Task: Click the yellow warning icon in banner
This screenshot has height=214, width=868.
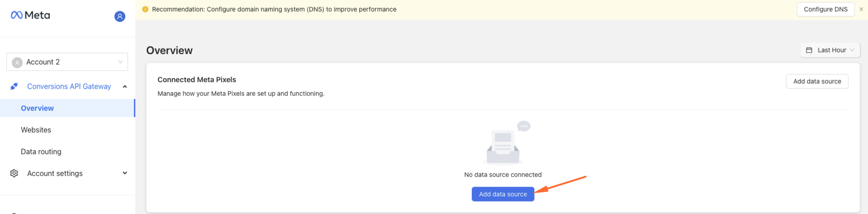Action: 145,9
